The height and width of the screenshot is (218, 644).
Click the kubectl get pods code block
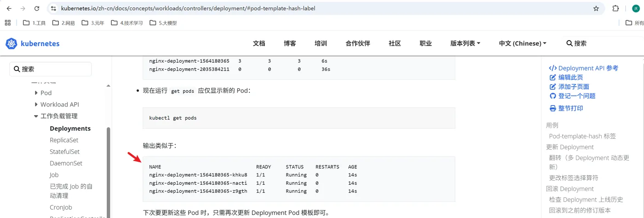click(x=299, y=118)
